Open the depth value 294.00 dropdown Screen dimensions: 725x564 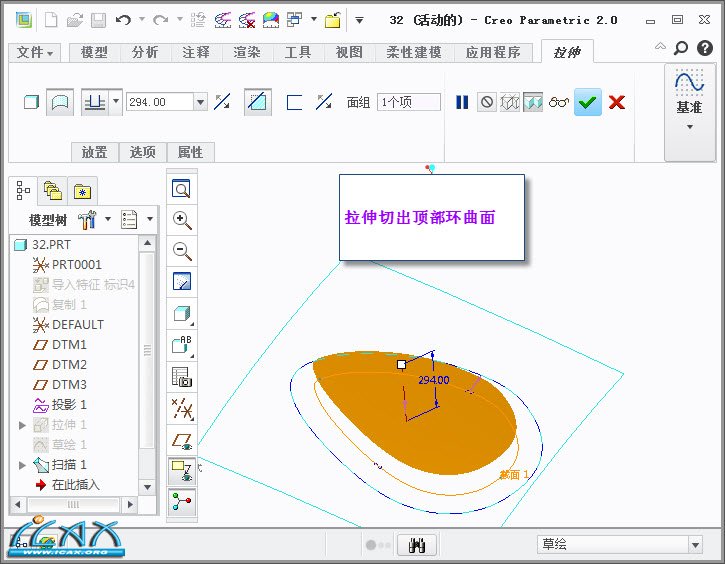[201, 102]
